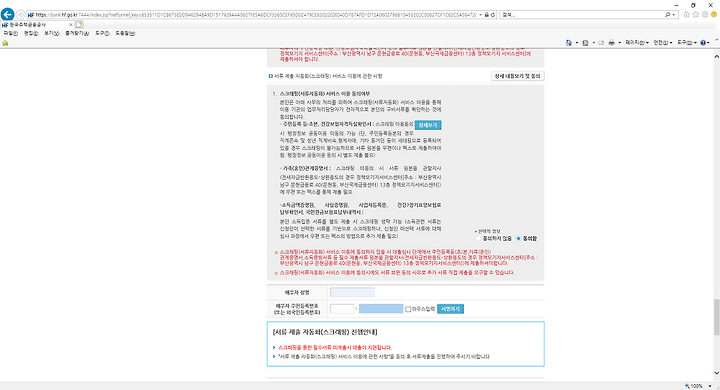This screenshot has height=390, width=720.
Task: Click the 배우자 성명 input field
Action: pyautogui.click(x=352, y=293)
